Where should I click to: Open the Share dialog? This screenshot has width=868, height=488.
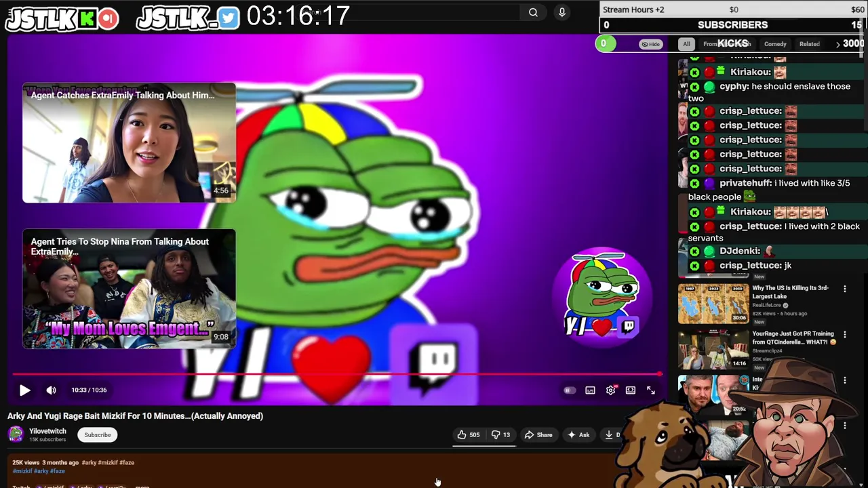coord(539,435)
